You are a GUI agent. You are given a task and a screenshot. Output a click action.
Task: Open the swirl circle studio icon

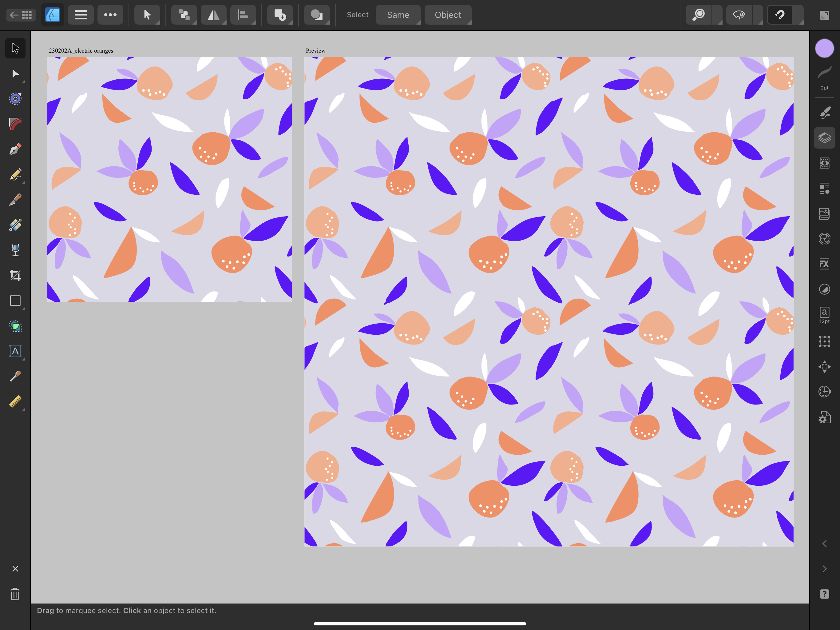[824, 239]
